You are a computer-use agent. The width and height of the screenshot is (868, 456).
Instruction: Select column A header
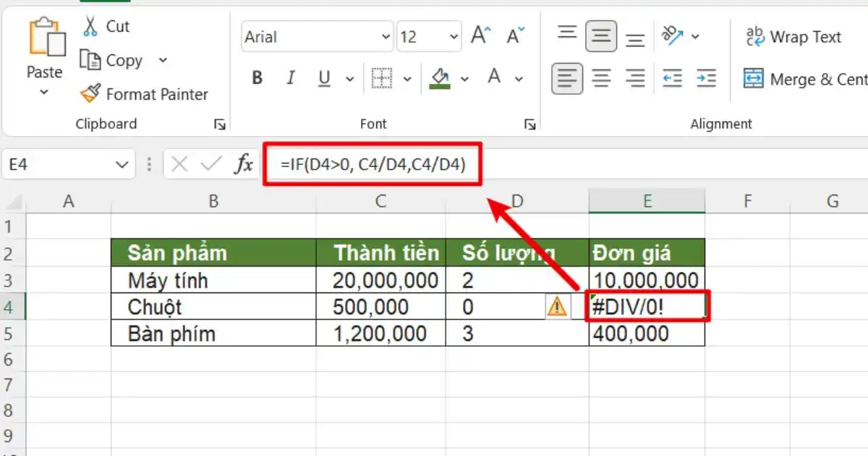[69, 201]
